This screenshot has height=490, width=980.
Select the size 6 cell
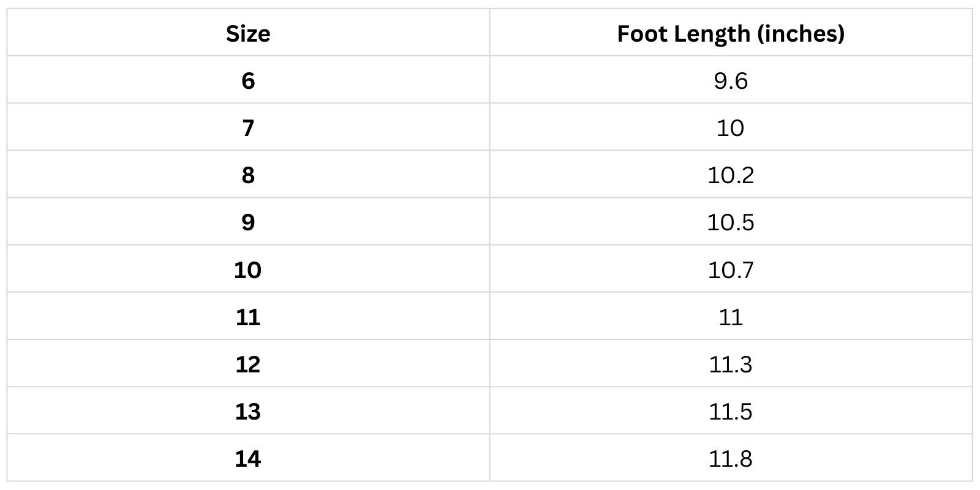[x=248, y=81]
